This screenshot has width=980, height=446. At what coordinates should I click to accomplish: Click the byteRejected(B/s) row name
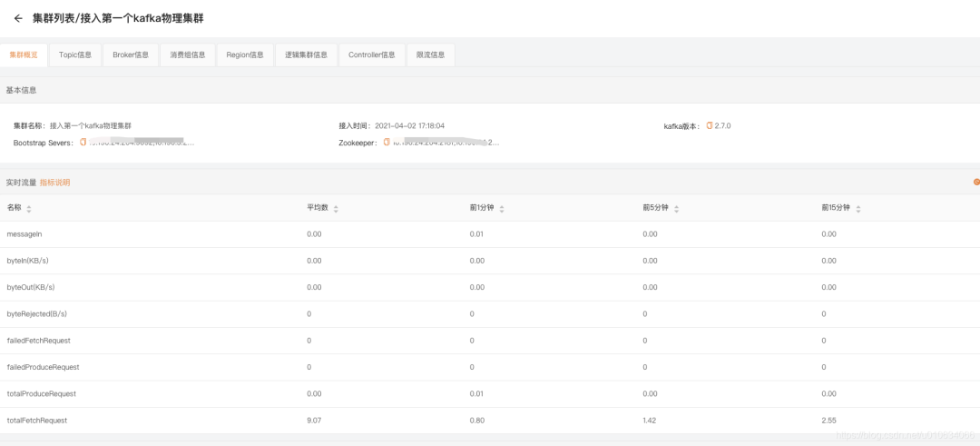coord(37,314)
